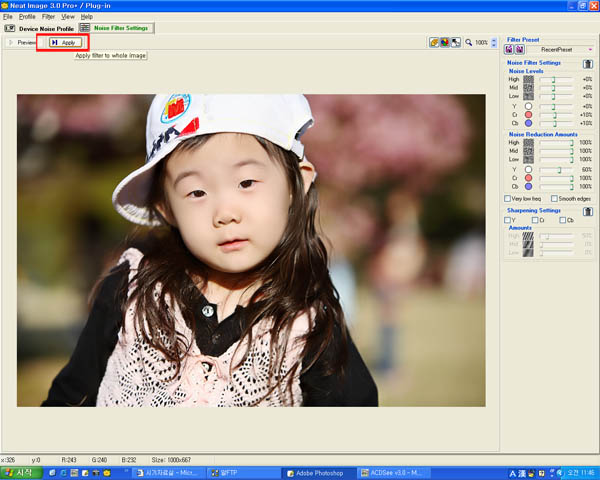600x480 pixels.
Task: Click blue Cb circle in Noise Reduction Amounts
Action: click(x=528, y=186)
